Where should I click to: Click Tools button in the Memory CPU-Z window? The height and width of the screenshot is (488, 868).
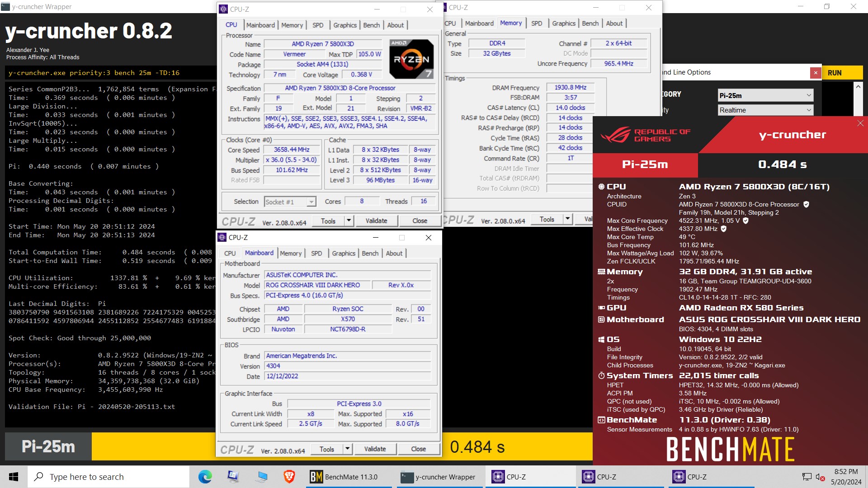[x=547, y=219]
